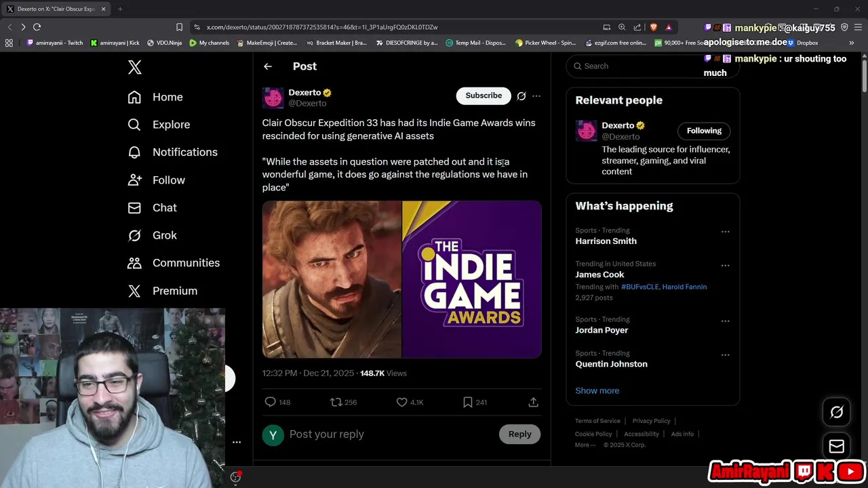Open Picker Wheel bookmark

(x=546, y=43)
